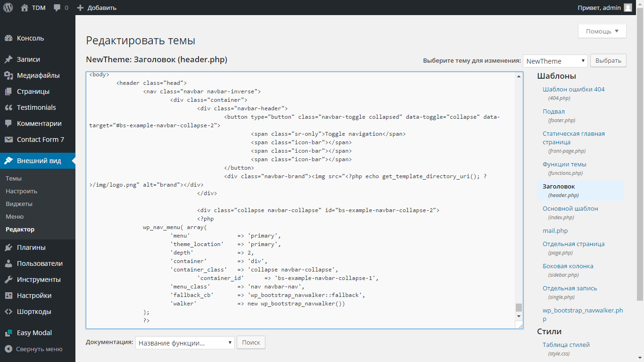The height and width of the screenshot is (362, 644).
Task: Open the NewTheme theme selection dropdown
Action: pyautogui.click(x=555, y=61)
